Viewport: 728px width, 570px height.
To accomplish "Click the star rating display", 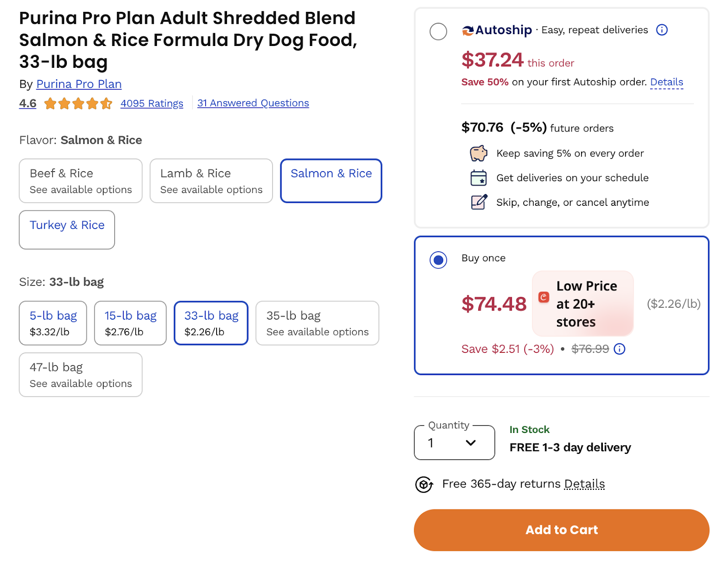I will 78,104.
